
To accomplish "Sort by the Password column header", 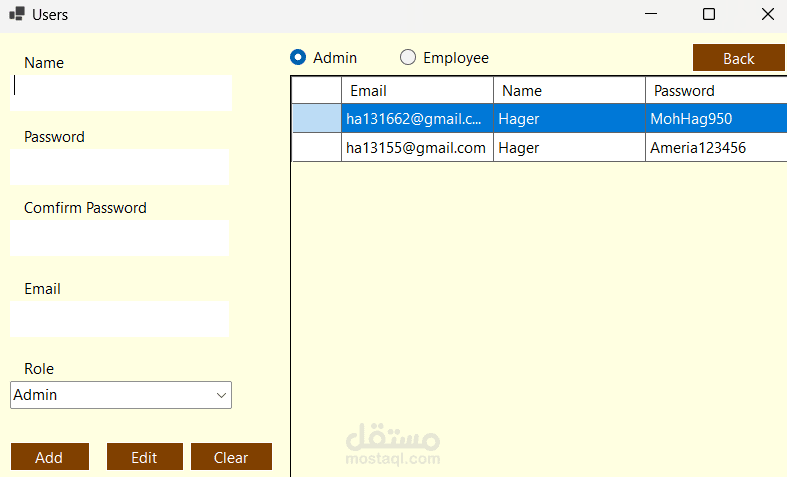I will coord(716,90).
